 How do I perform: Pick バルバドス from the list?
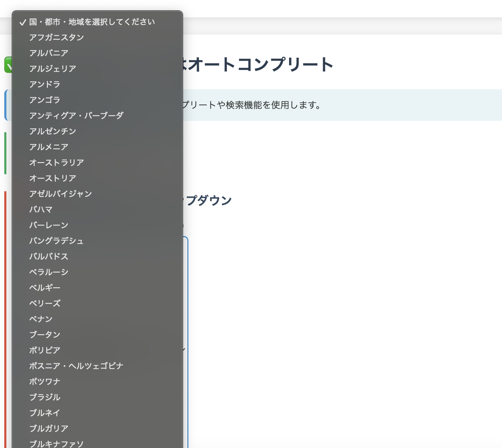(x=97, y=257)
